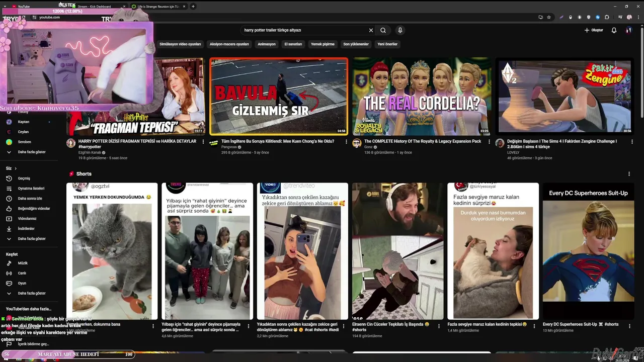
Task: Select the Yeni öneriler chip
Action: pyautogui.click(x=387, y=44)
